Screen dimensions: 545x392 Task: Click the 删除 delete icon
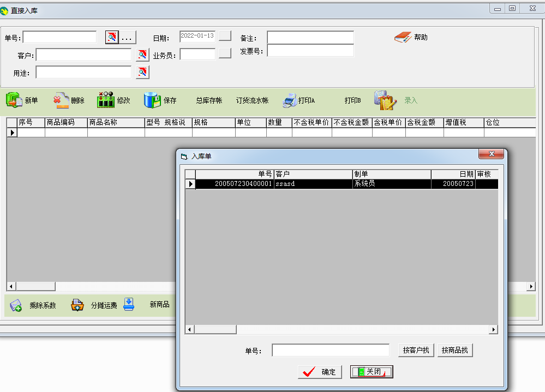[x=61, y=100]
